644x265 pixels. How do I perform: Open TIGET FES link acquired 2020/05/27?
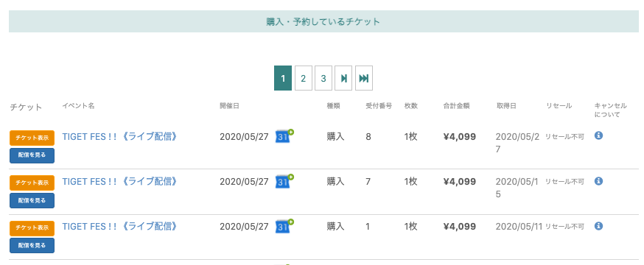pyautogui.click(x=120, y=137)
